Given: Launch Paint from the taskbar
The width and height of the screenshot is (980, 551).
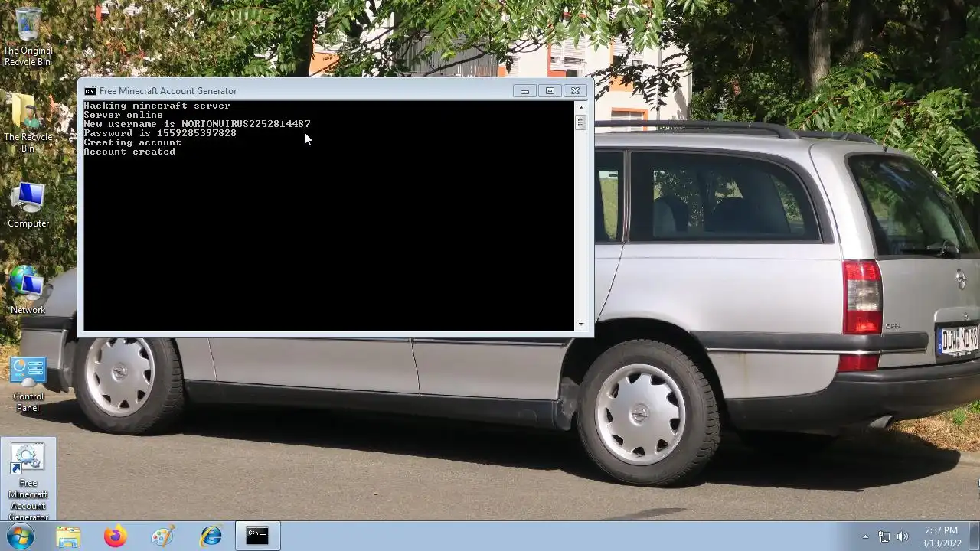Looking at the screenshot, I should 163,536.
